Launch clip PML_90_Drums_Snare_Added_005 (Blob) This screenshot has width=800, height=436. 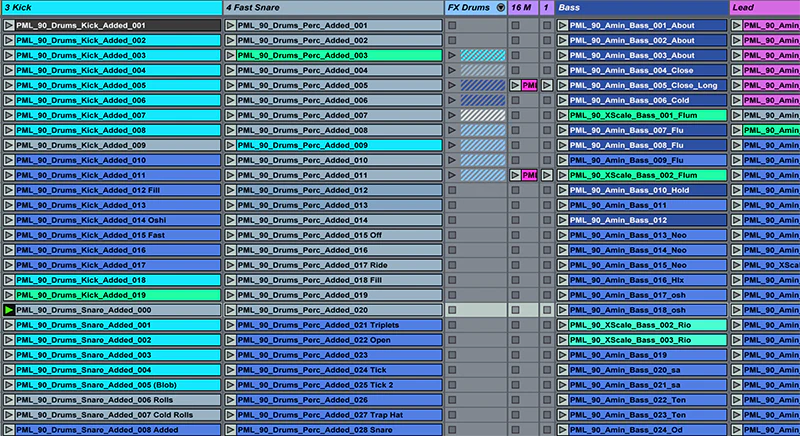click(9, 385)
